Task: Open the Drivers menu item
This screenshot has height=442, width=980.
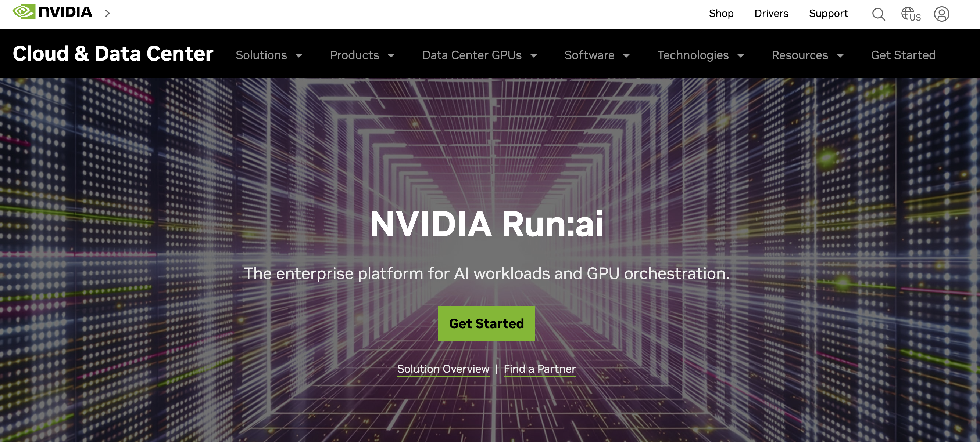Action: coord(771,13)
